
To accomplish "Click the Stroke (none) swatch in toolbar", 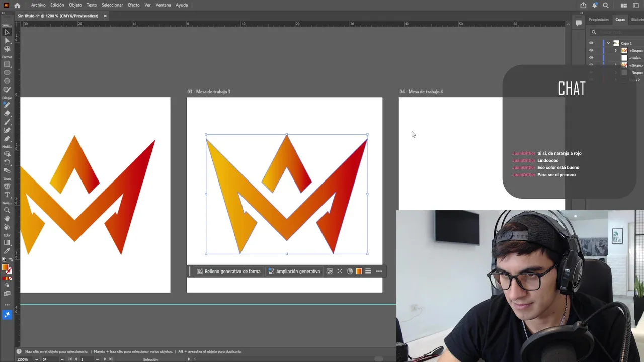I will click(9, 271).
